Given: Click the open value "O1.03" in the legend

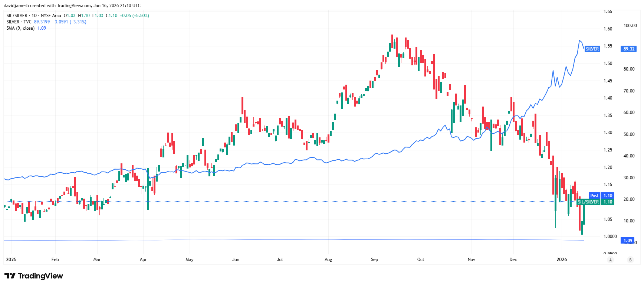Looking at the screenshot, I should (x=69, y=16).
